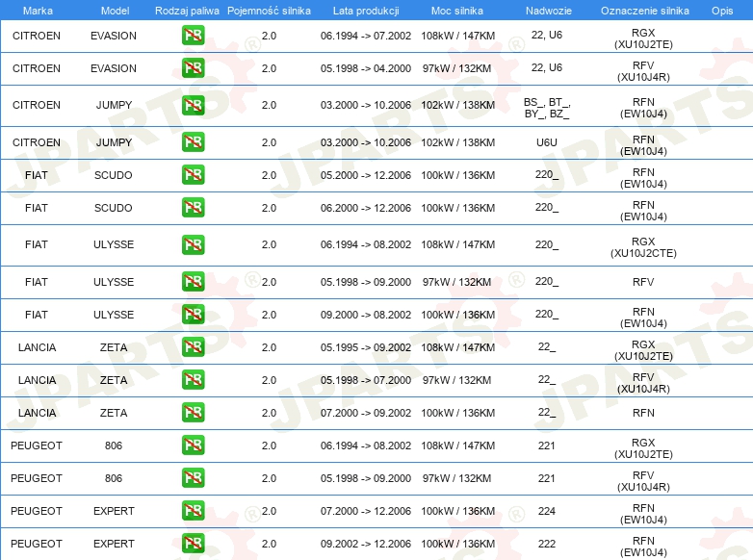Click fuel icon in Peugeot Expert 222 row

(x=193, y=543)
